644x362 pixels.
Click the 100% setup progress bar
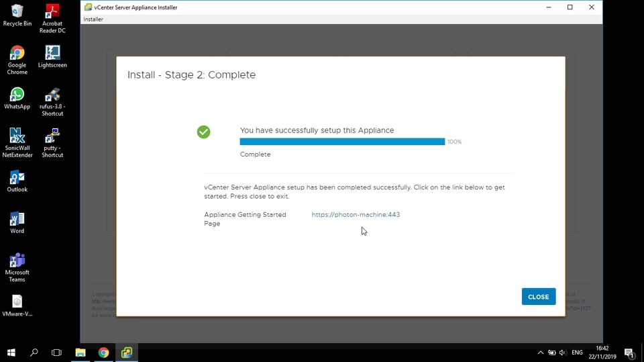[x=342, y=142]
